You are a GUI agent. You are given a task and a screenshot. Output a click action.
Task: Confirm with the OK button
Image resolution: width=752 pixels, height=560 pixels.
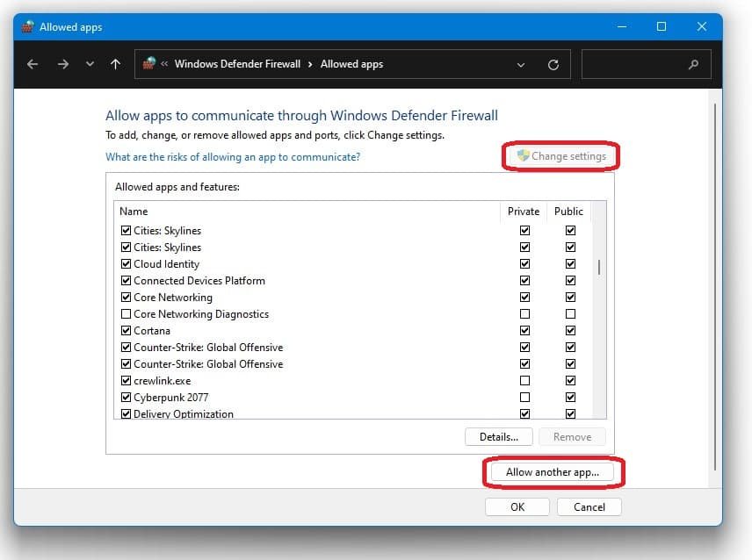click(517, 507)
